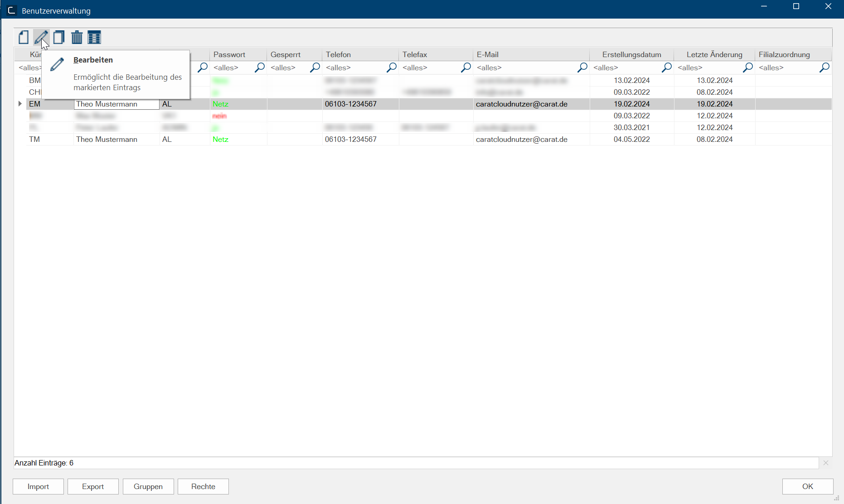Click the new entry document icon
This screenshot has width=844, height=504.
pos(24,37)
